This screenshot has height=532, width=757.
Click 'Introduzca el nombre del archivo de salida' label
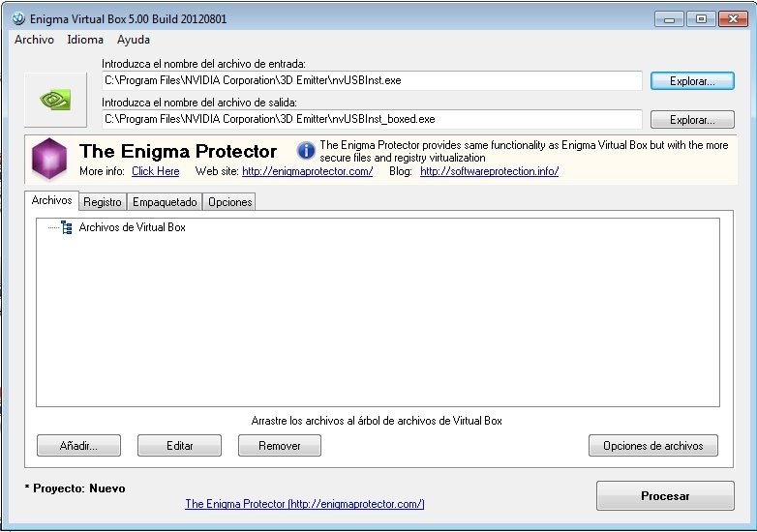point(199,103)
